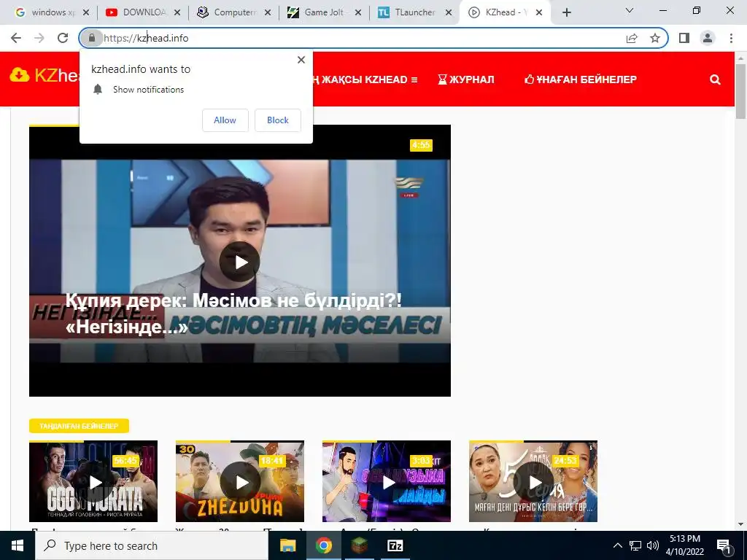Open File Explorer from the taskbar
The height and width of the screenshot is (560, 747).
pos(287,545)
